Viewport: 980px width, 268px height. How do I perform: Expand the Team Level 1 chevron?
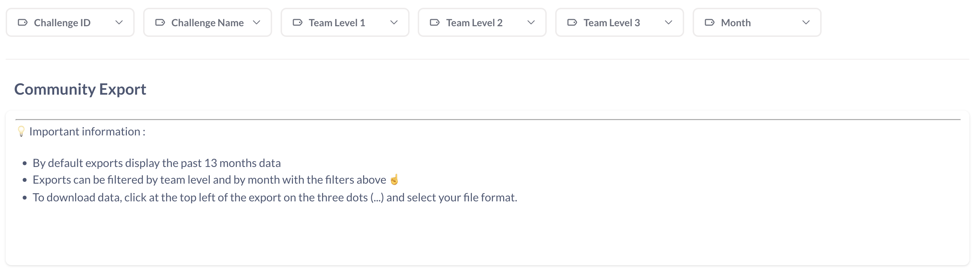(x=394, y=22)
